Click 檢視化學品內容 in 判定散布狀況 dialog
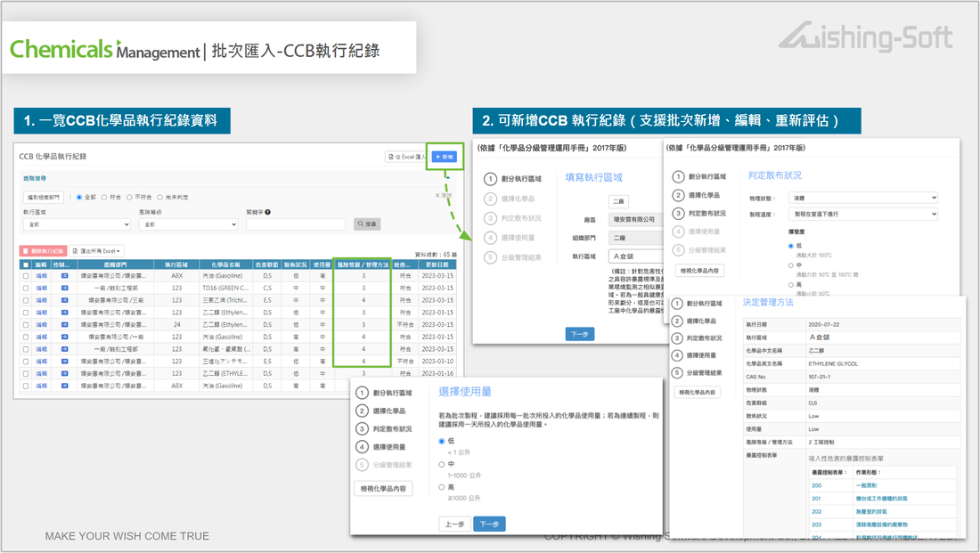The width and height of the screenshot is (980, 553). [699, 271]
